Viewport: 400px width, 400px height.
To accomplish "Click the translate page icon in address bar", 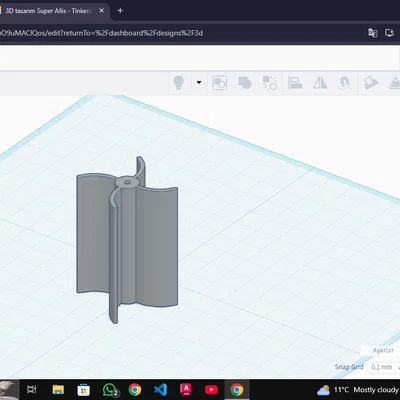I will [x=373, y=33].
